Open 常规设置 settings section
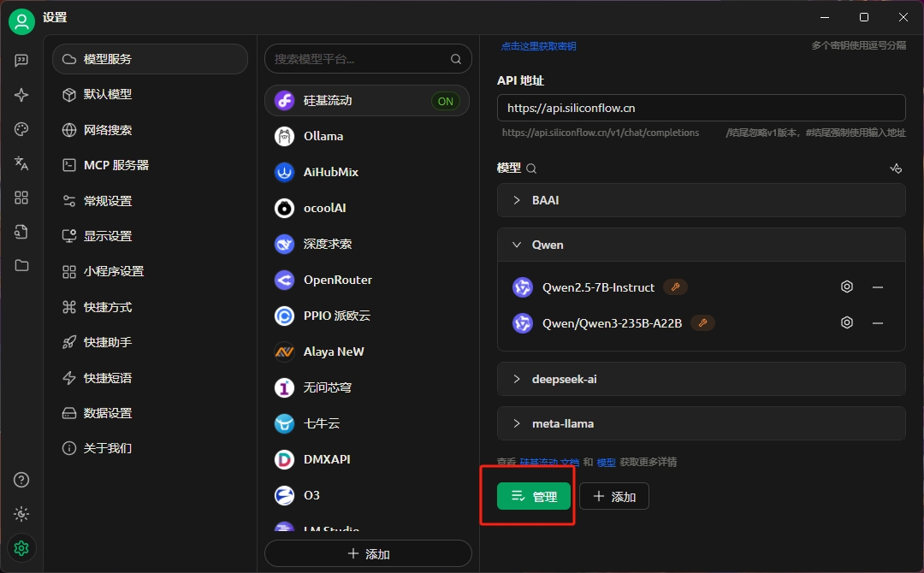The image size is (924, 573). coord(150,201)
